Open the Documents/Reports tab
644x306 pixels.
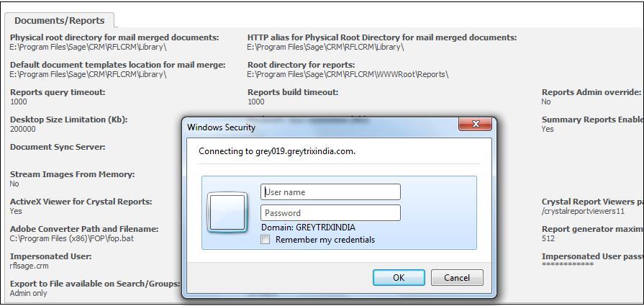tap(60, 20)
